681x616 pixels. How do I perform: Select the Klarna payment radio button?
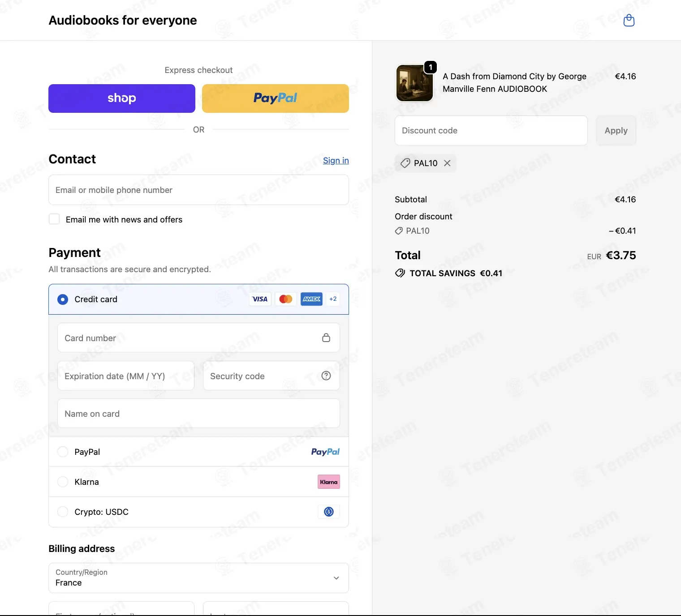point(63,482)
